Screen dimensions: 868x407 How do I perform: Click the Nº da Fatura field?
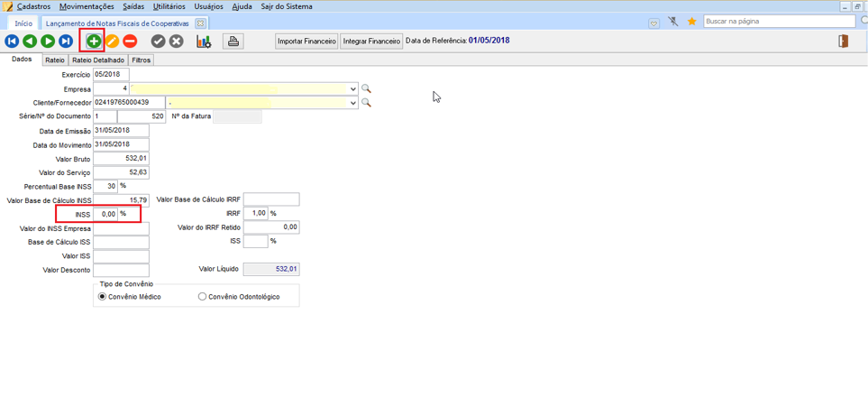[237, 116]
